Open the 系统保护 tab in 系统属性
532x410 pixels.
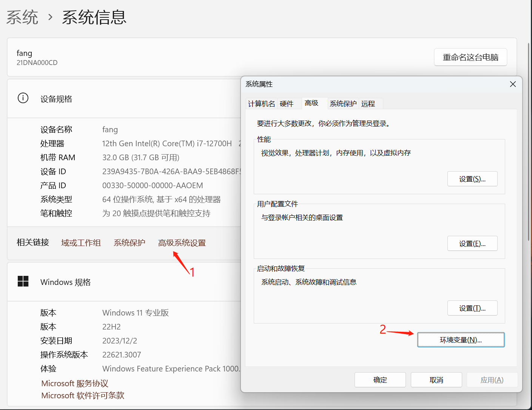pyautogui.click(x=343, y=104)
